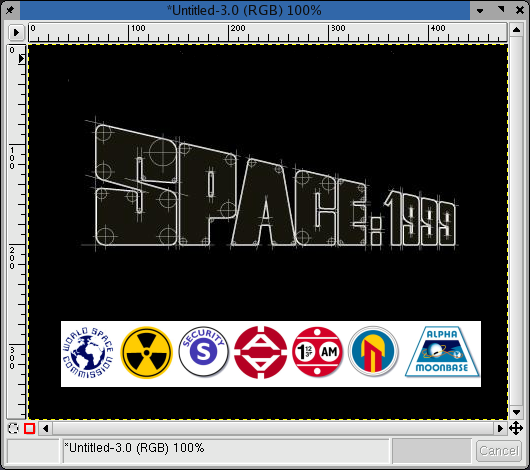
Task: Click the small arrow marker on vertical ruler
Action: tap(21, 59)
